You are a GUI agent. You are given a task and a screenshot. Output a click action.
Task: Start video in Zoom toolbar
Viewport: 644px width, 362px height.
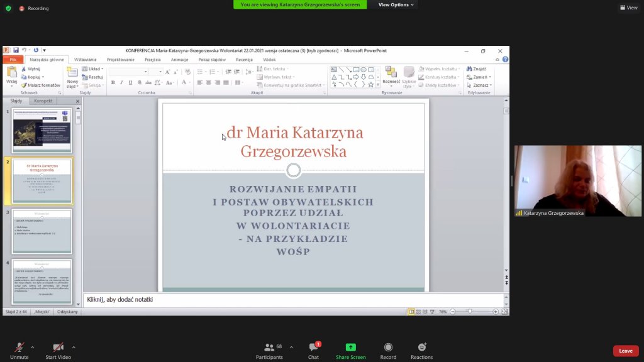tap(58, 351)
